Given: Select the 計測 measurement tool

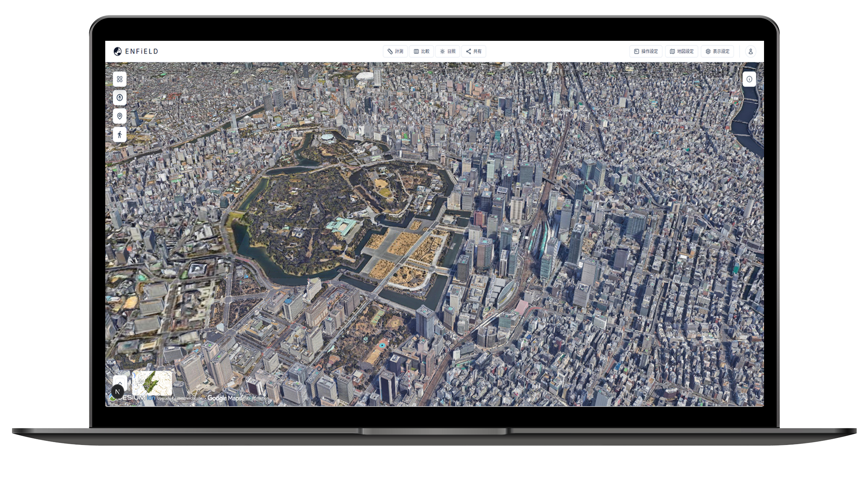Looking at the screenshot, I should coord(396,51).
